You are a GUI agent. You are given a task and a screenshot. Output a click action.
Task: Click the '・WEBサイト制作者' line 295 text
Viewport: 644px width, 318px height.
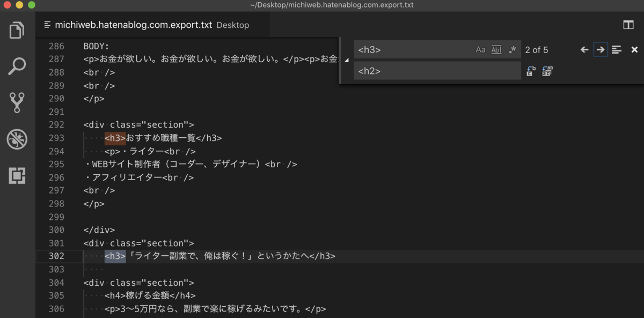[x=191, y=164]
